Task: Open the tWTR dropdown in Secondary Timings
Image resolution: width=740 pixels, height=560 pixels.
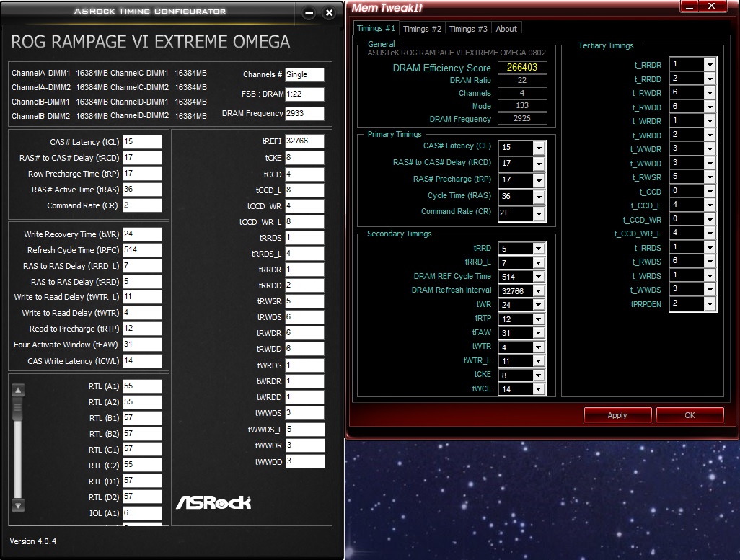Action: point(539,347)
